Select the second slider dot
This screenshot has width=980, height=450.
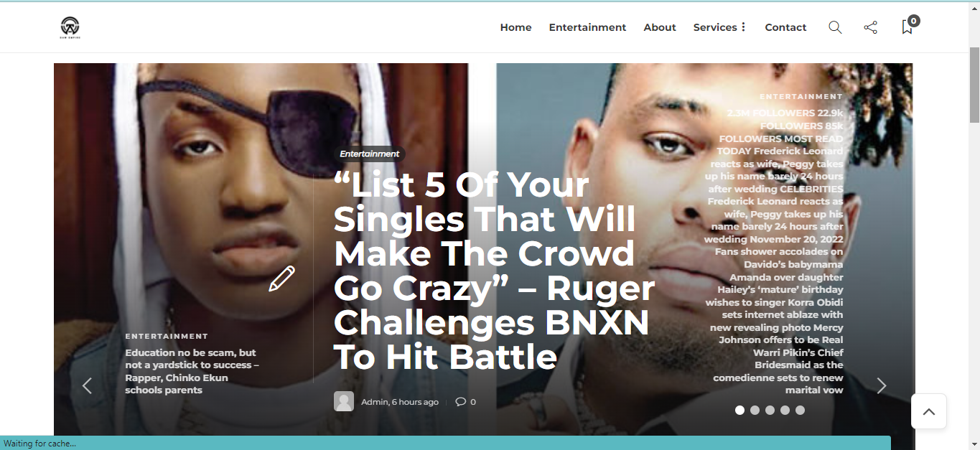click(x=755, y=410)
